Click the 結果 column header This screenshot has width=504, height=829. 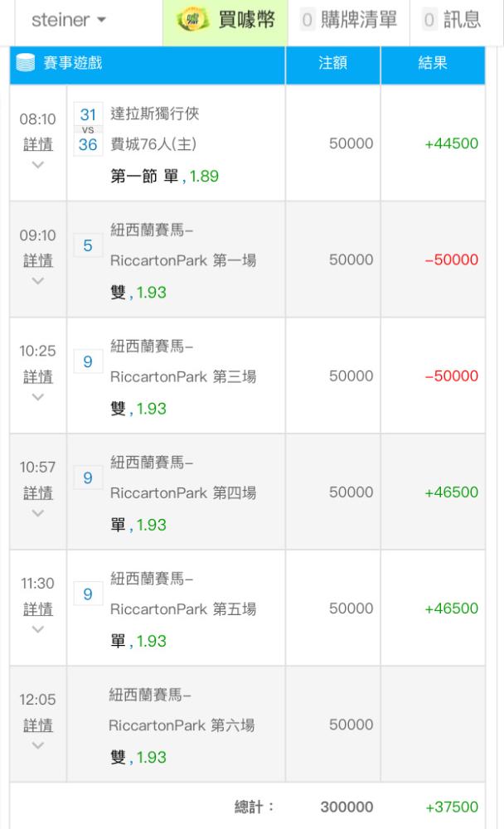(433, 63)
